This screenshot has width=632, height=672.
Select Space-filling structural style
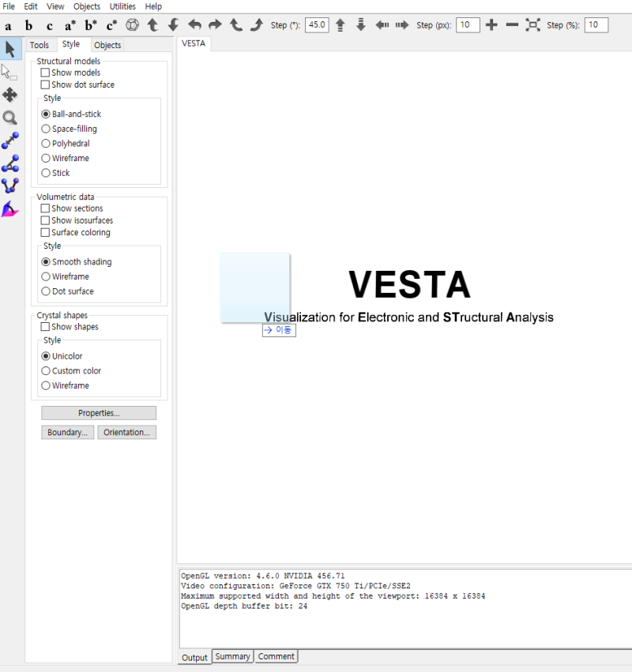click(x=46, y=129)
